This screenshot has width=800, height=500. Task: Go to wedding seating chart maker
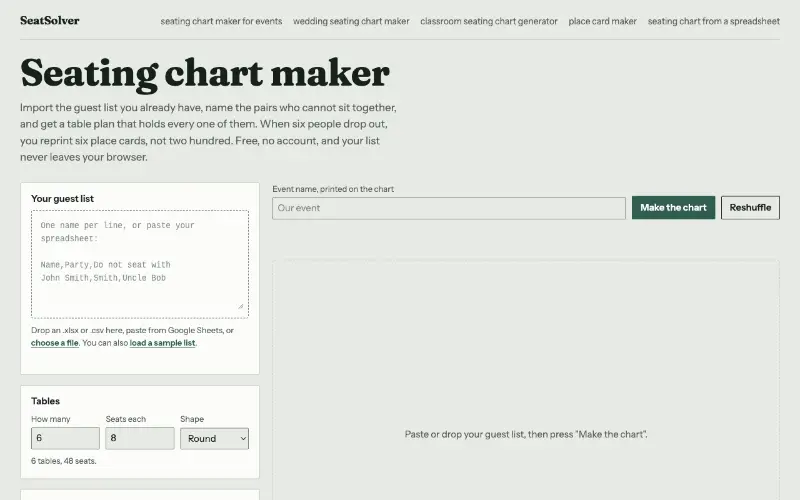click(351, 21)
